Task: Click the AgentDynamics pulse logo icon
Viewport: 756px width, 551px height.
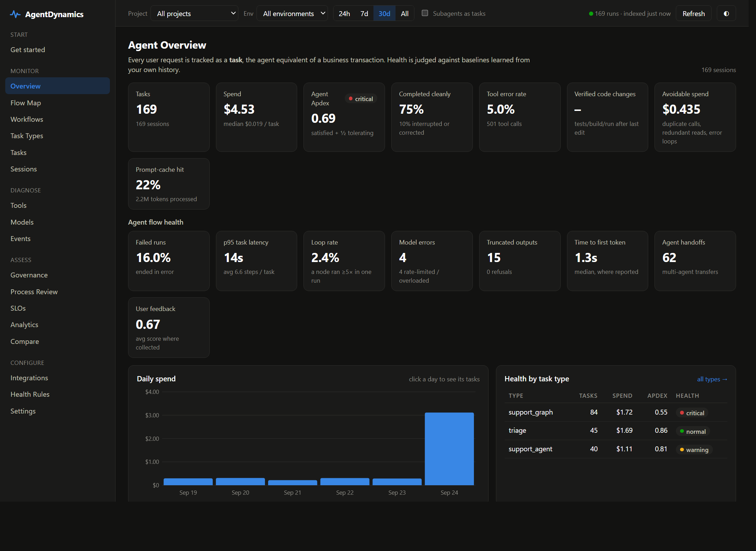Action: point(15,14)
